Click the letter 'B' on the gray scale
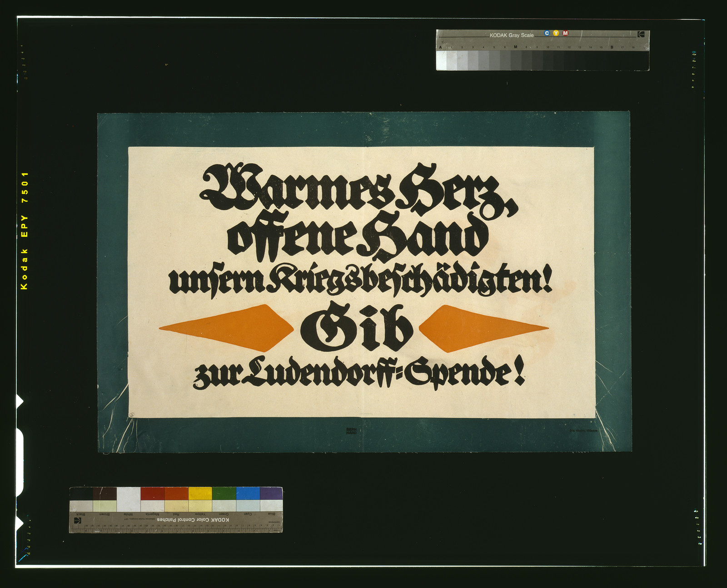The image size is (727, 588). point(612,47)
